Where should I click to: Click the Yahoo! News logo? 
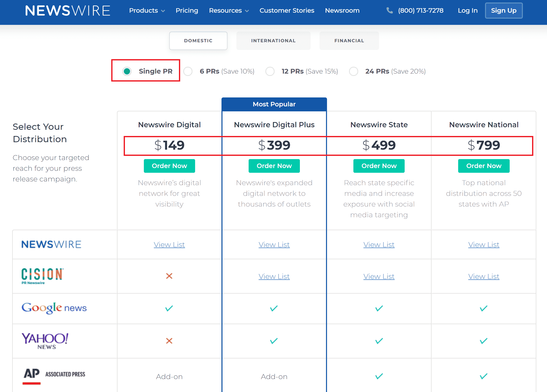45,341
